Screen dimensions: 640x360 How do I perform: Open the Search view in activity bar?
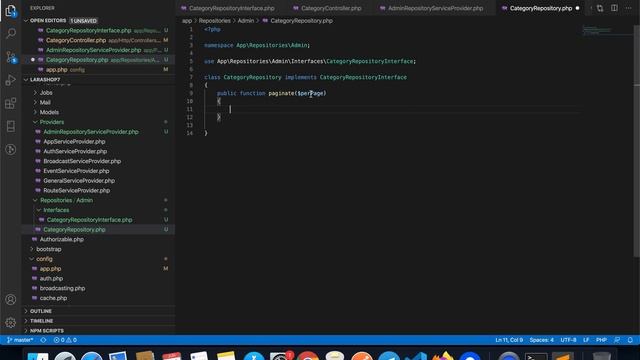click(x=11, y=33)
